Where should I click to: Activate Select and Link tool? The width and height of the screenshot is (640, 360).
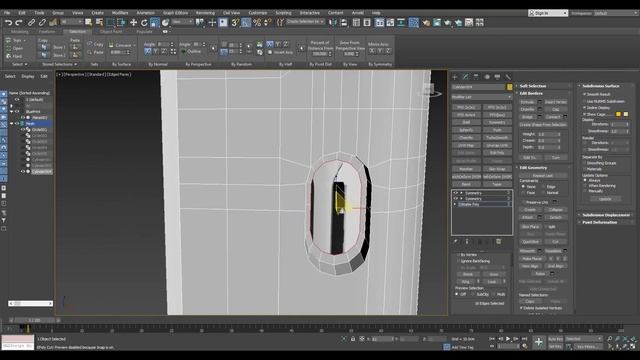[31, 22]
